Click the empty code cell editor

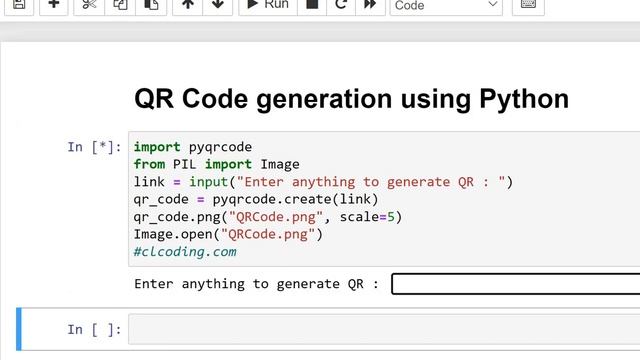pyautogui.click(x=384, y=329)
